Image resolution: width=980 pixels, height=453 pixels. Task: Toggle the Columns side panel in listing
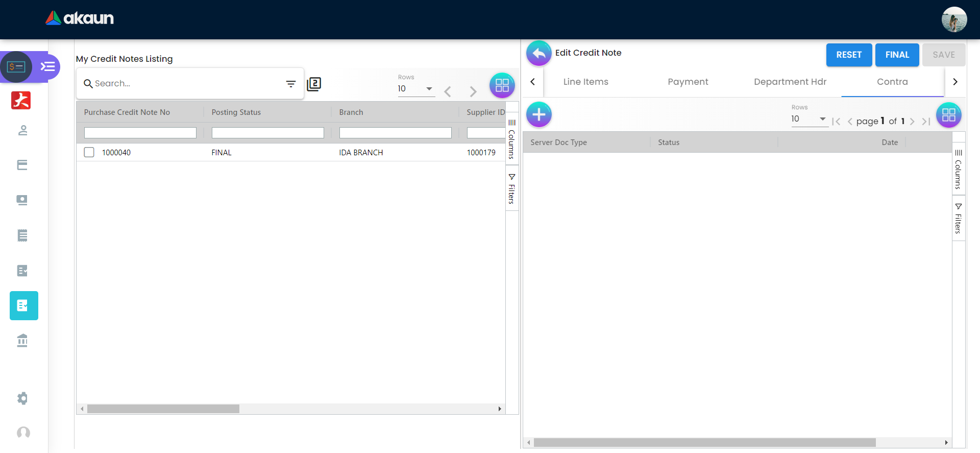[x=511, y=138]
